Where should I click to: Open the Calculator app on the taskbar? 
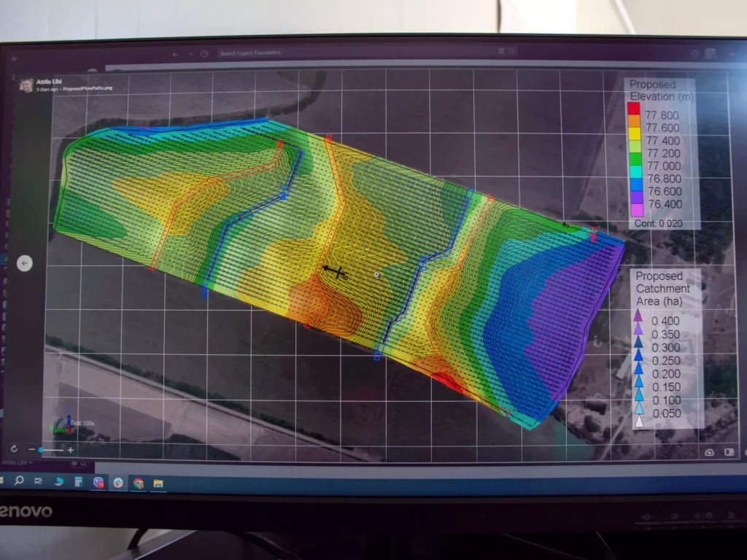point(79,482)
